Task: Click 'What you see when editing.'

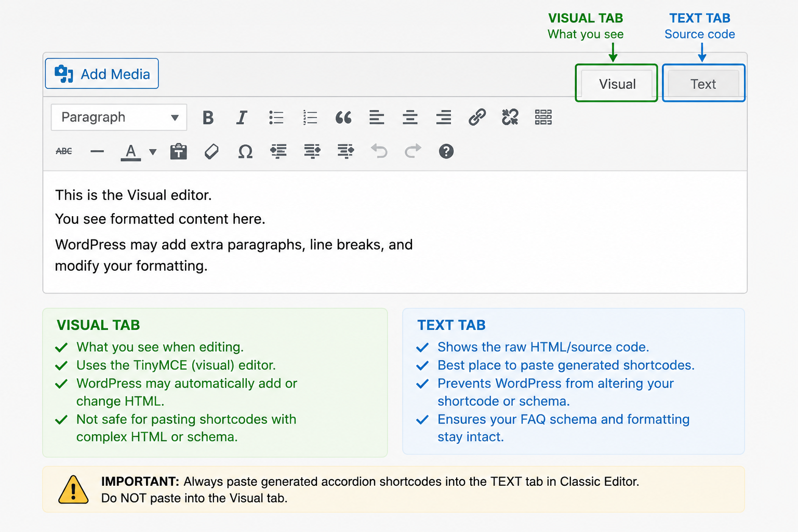Action: tap(160, 347)
